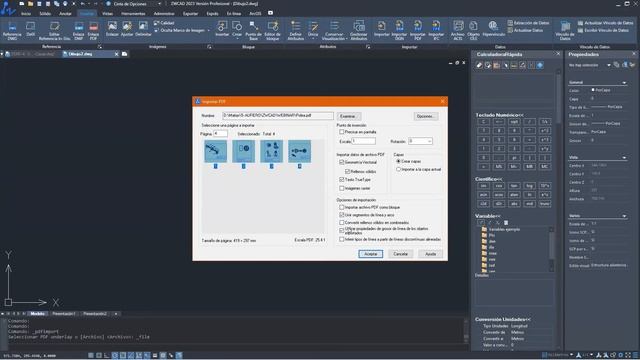The width and height of the screenshot is (640, 360).
Task: Select Crear capas radio button
Action: tap(398, 161)
